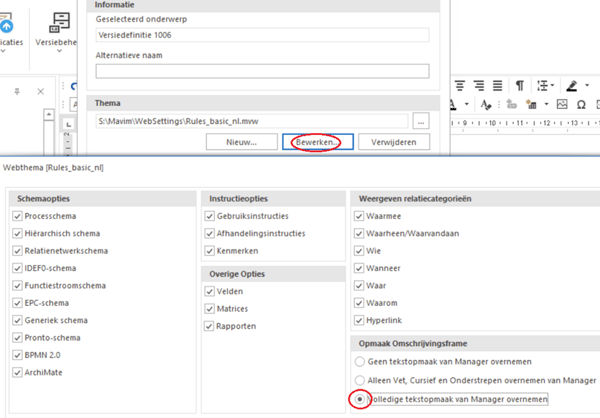Toggle the Gebruiksinstructies checkbox
Viewport: 600px width, 418px height.
[x=208, y=215]
